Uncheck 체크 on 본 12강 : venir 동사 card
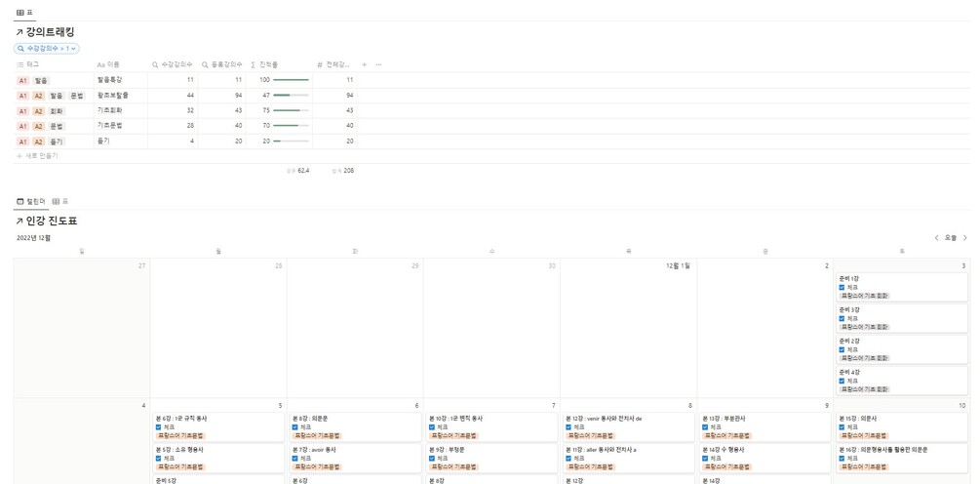This screenshot has height=484, width=980. click(x=568, y=427)
